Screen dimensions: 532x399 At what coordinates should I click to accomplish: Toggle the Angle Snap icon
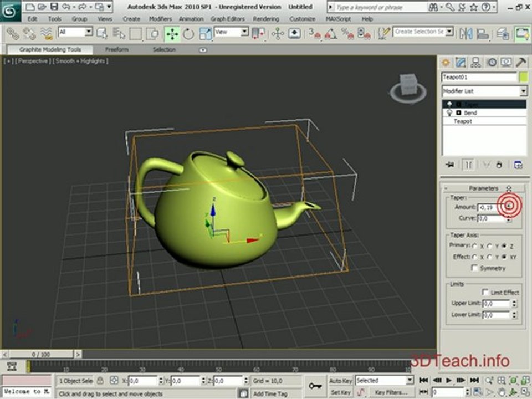point(331,33)
